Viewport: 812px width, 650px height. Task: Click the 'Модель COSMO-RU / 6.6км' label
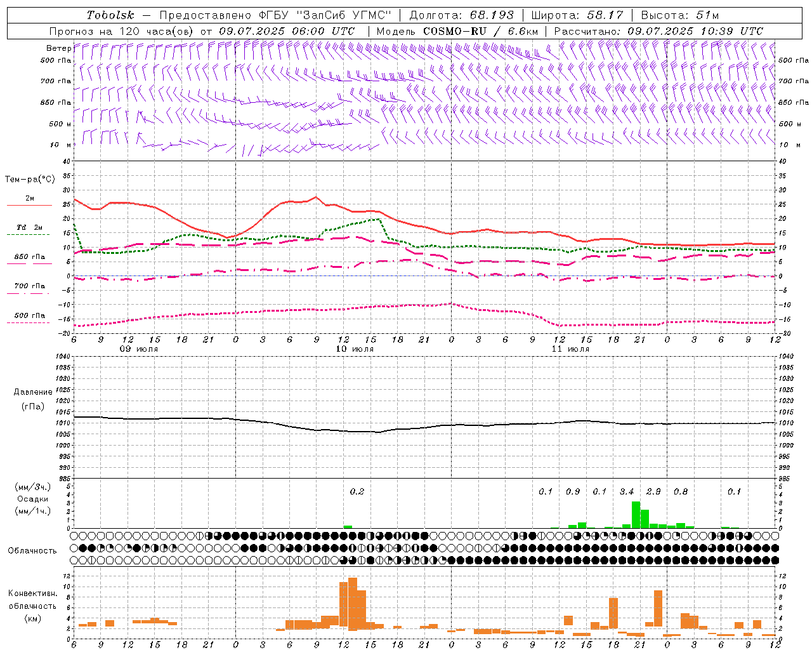click(457, 31)
